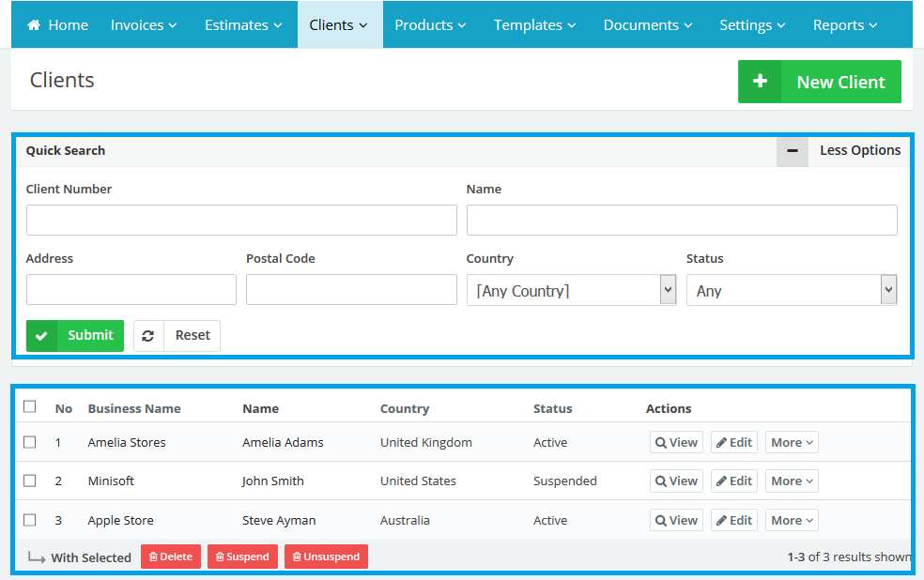Suspend selected clients with red button
Screen dimensions: 924x580
point(242,557)
